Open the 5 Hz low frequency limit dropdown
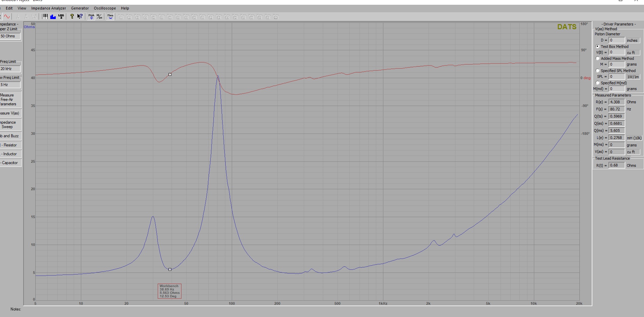Viewport: 644px width, 317px height. (x=10, y=85)
